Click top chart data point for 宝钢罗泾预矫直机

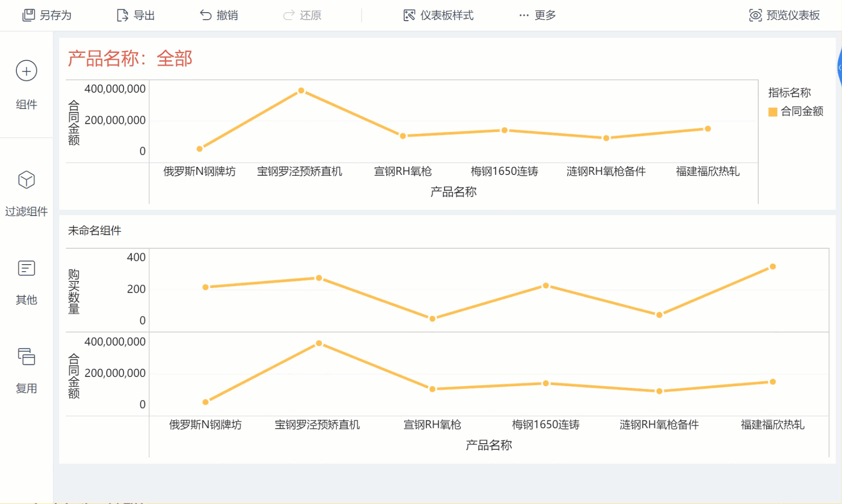point(301,91)
